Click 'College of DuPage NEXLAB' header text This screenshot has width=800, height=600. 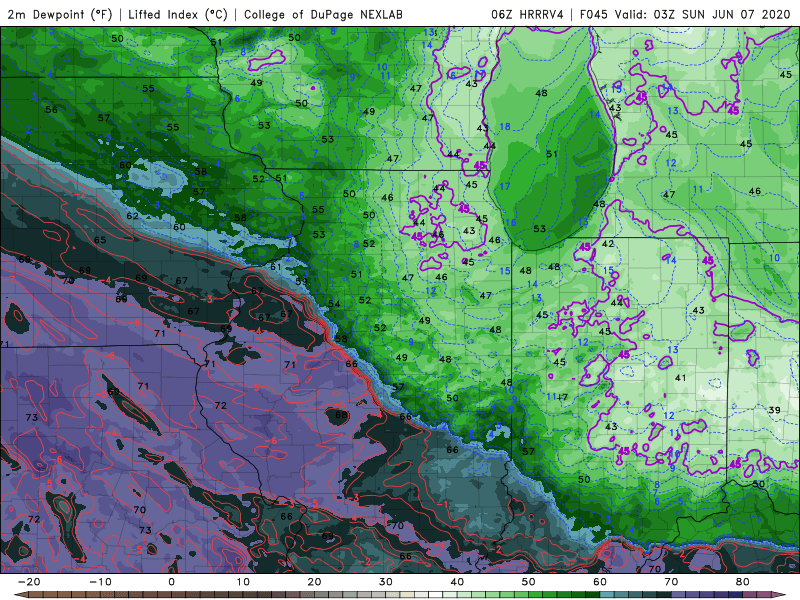(323, 14)
